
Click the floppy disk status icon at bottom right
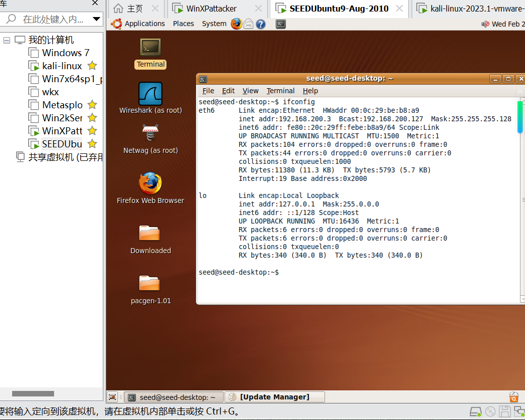click(x=504, y=411)
